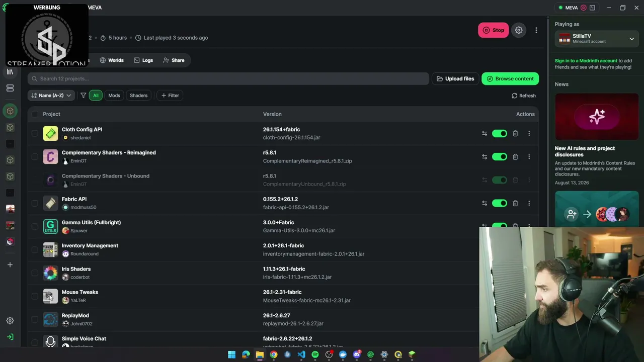Switch to the Worlds tab
Viewport: 644px width, 362px height.
pyautogui.click(x=111, y=60)
